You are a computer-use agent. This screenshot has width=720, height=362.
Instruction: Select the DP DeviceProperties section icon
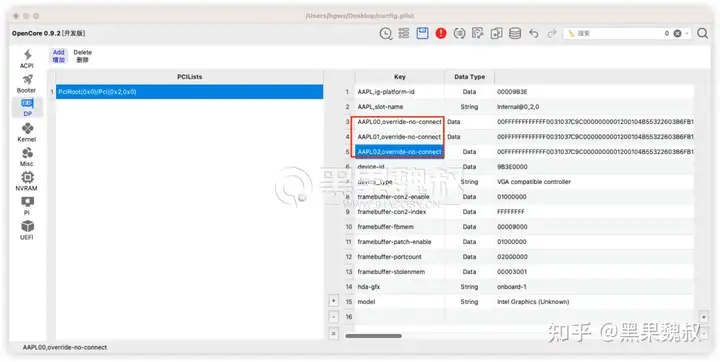(27, 107)
